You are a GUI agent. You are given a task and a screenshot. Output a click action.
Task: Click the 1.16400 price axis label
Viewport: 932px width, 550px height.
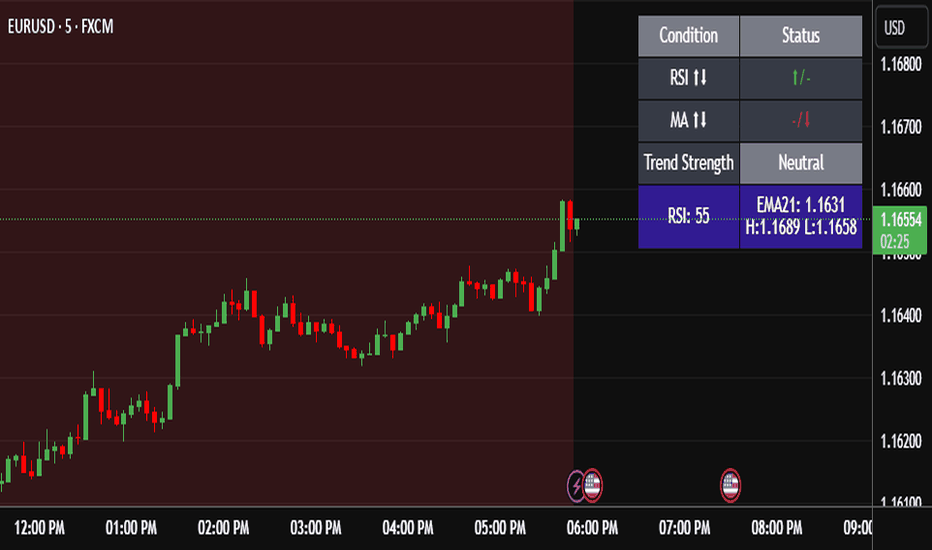coord(900,315)
